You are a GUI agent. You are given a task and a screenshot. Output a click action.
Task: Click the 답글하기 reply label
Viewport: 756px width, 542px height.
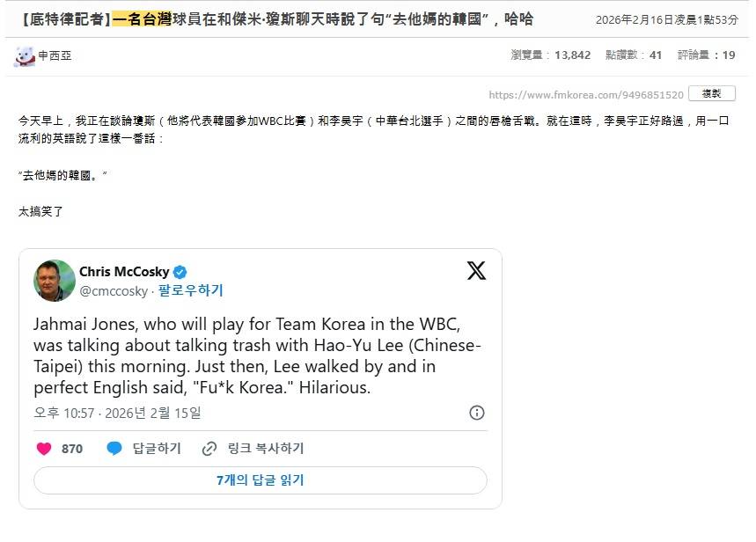(157, 449)
